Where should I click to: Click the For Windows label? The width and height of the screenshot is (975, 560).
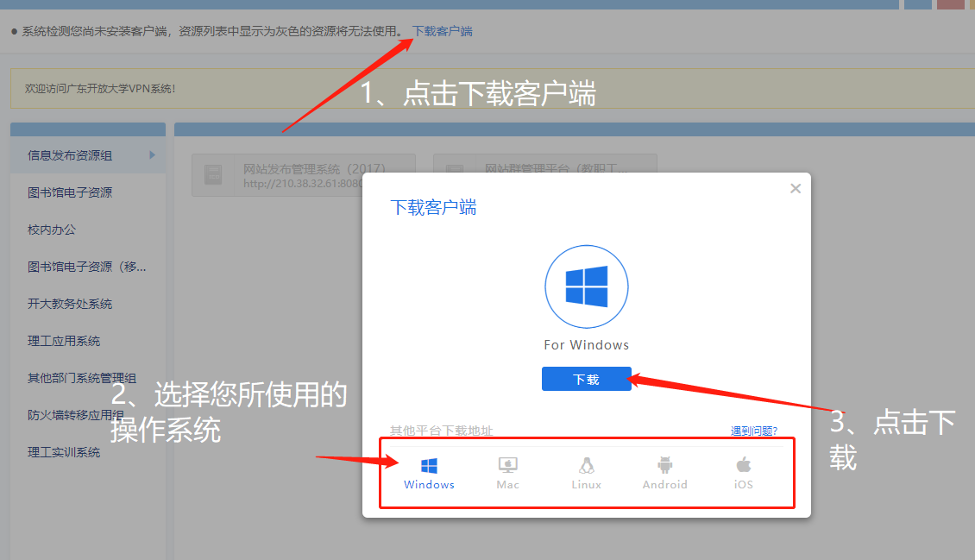pos(587,345)
